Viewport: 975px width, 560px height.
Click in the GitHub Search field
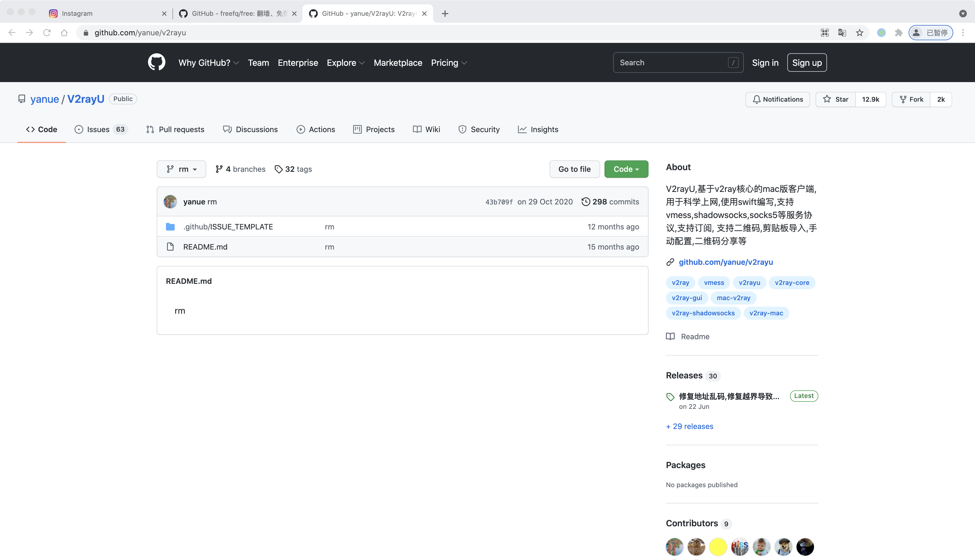(678, 62)
